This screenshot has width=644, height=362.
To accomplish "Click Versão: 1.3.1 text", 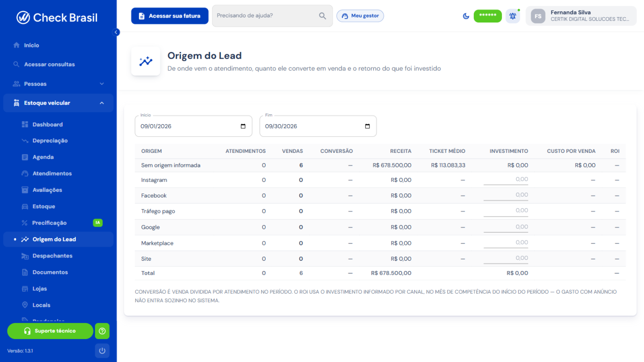I will pos(20,351).
